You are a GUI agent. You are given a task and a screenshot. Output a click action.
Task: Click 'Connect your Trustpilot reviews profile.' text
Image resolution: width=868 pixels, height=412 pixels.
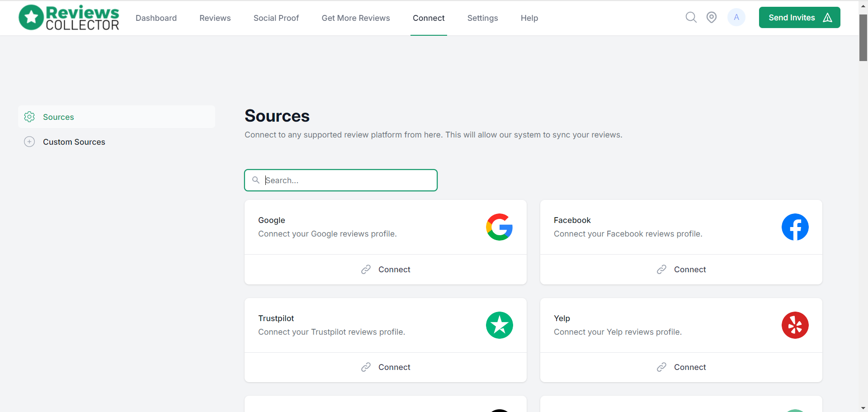click(331, 332)
